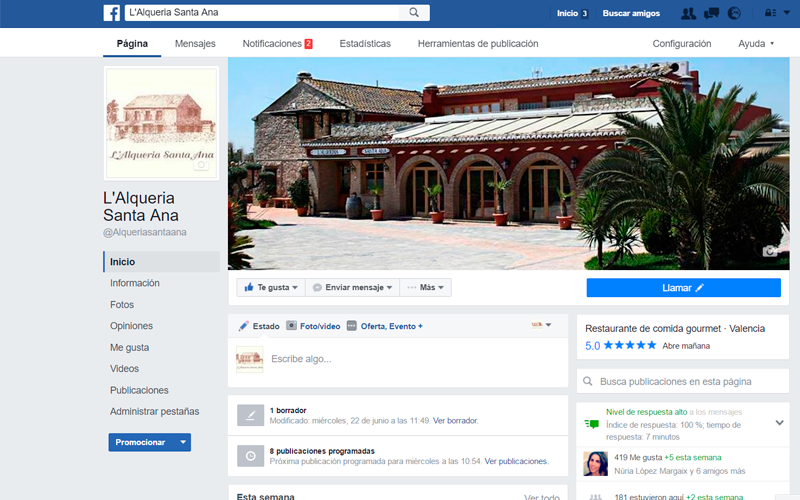Click the Foto/video camera icon
The width and height of the screenshot is (800, 500).
pyautogui.click(x=291, y=326)
